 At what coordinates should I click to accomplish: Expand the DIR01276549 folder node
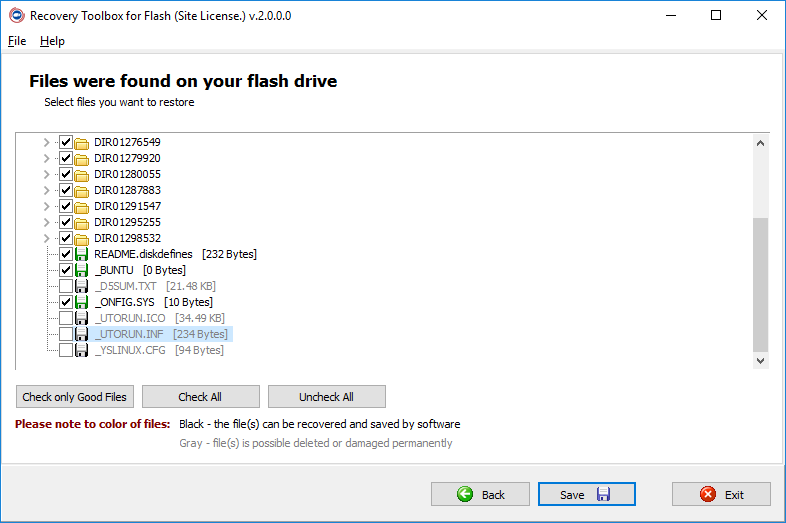tap(47, 142)
